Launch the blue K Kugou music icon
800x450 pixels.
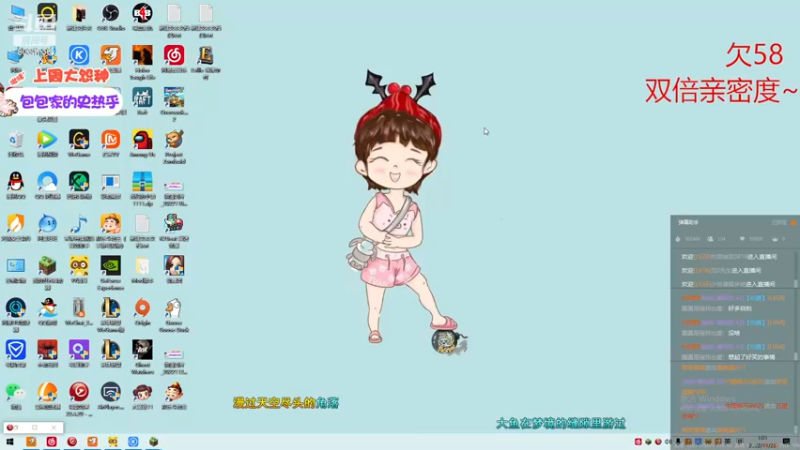click(79, 55)
